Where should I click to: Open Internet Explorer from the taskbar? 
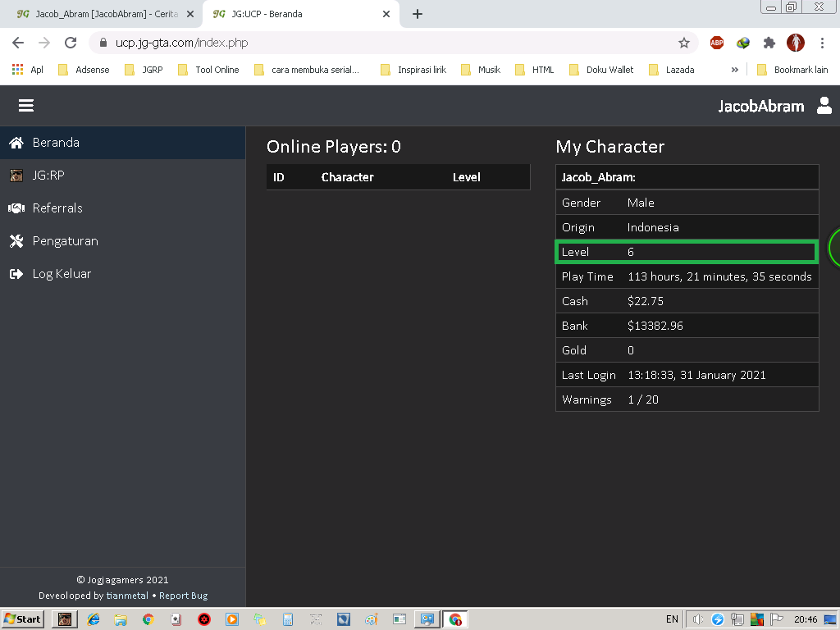tap(93, 619)
